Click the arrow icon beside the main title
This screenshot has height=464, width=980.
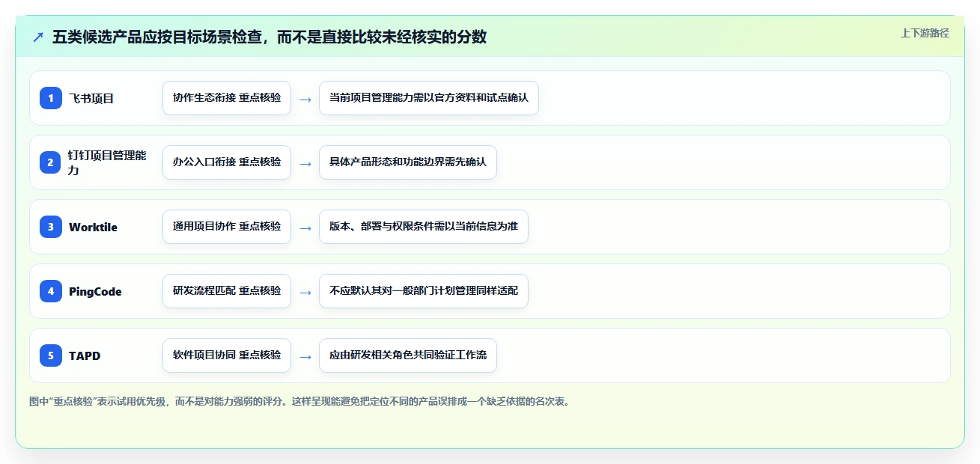point(38,37)
